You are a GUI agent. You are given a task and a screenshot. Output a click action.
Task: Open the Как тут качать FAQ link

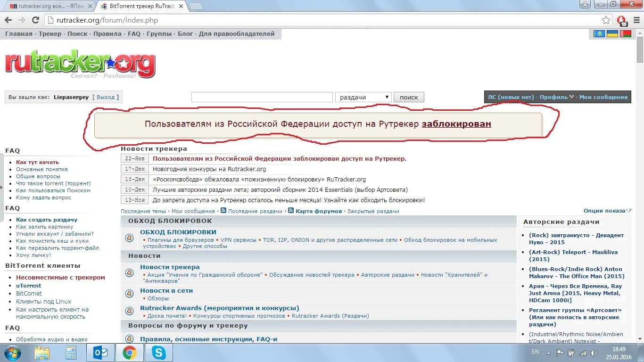pyautogui.click(x=37, y=162)
